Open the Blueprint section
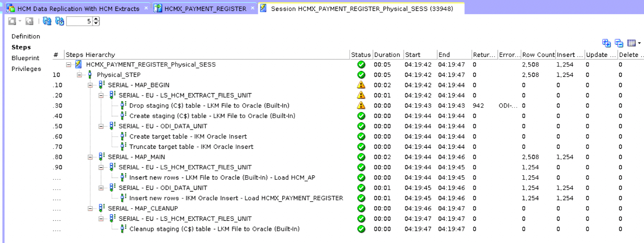The image size is (644, 243). tap(25, 58)
